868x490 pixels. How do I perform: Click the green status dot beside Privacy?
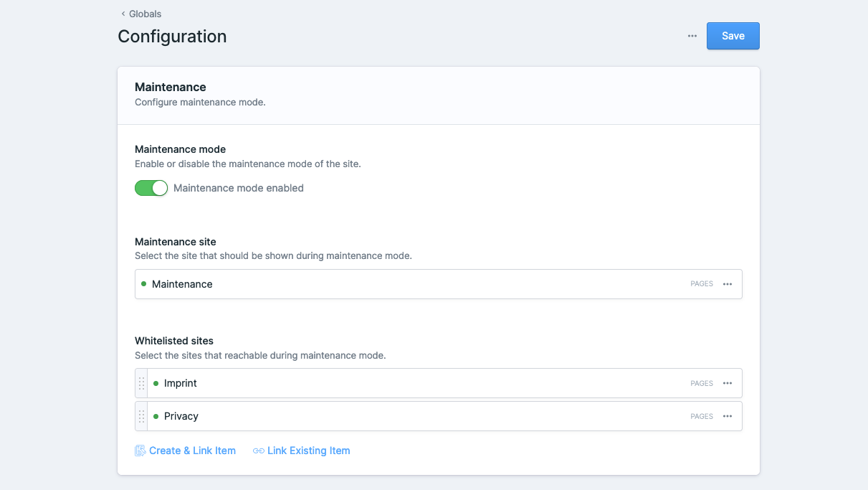point(156,416)
